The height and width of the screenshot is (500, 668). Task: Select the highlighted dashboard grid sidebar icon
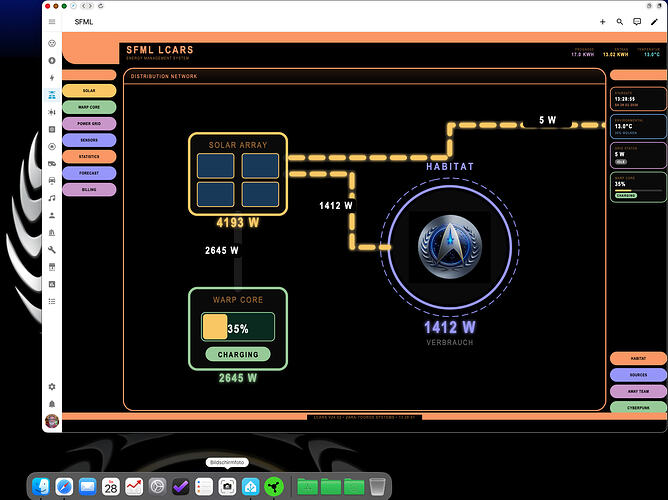point(52,95)
